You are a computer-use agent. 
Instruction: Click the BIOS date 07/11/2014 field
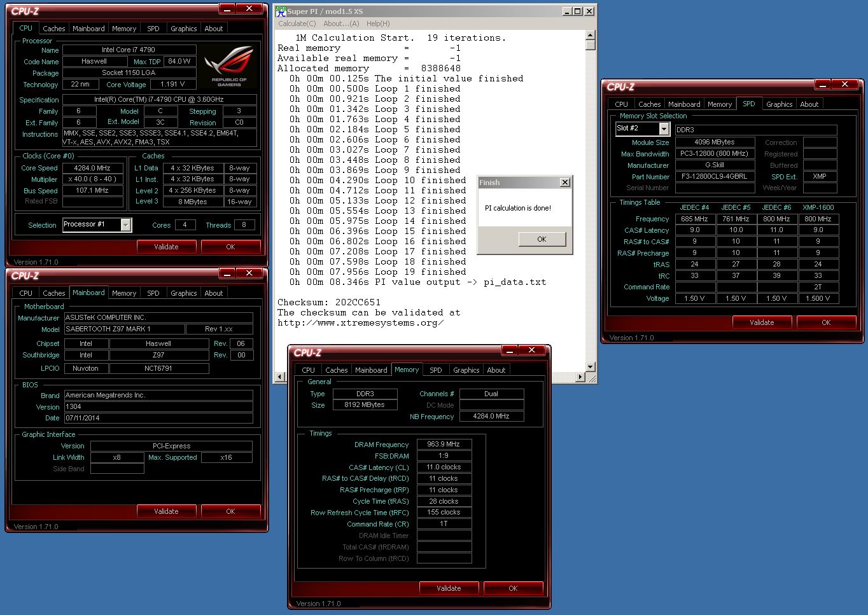tap(158, 418)
